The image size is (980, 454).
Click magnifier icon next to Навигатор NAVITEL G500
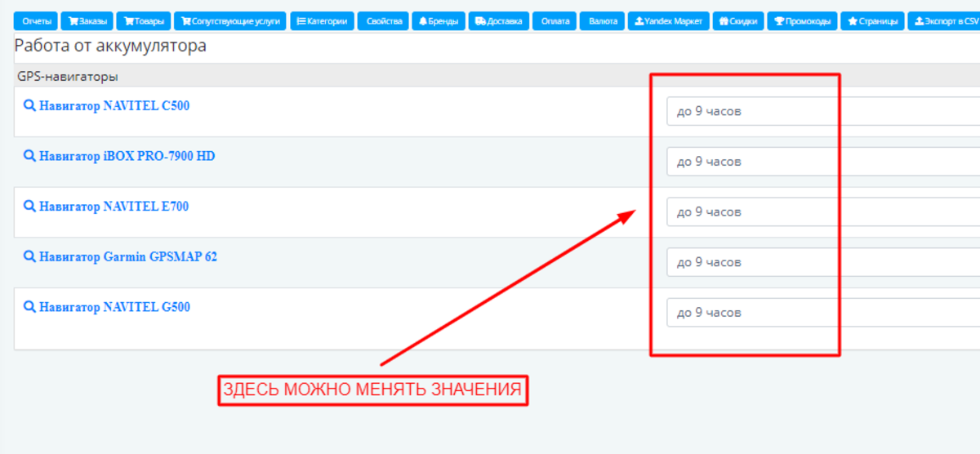click(x=29, y=308)
